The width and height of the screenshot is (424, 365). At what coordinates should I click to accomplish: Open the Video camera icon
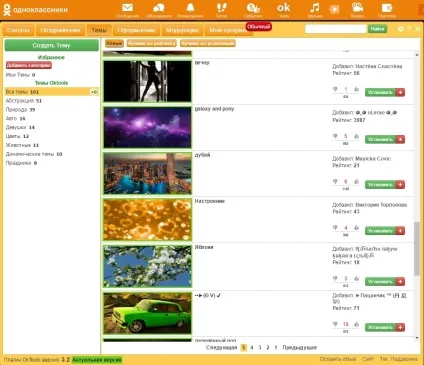[x=357, y=7]
